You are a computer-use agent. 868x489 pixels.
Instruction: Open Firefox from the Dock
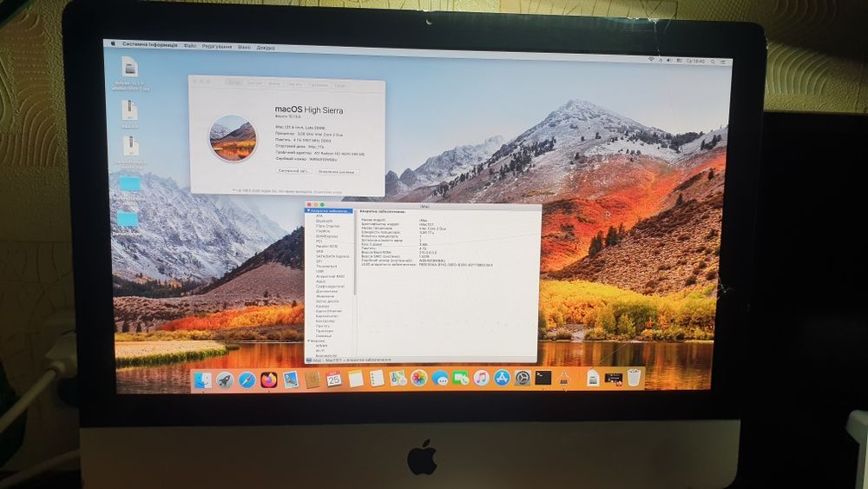tap(268, 380)
